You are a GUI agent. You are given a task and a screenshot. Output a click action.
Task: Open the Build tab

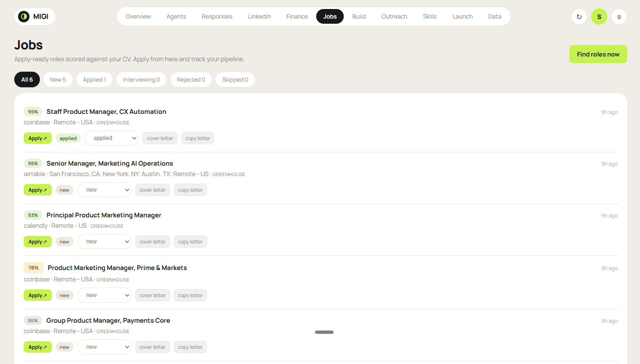tap(359, 17)
